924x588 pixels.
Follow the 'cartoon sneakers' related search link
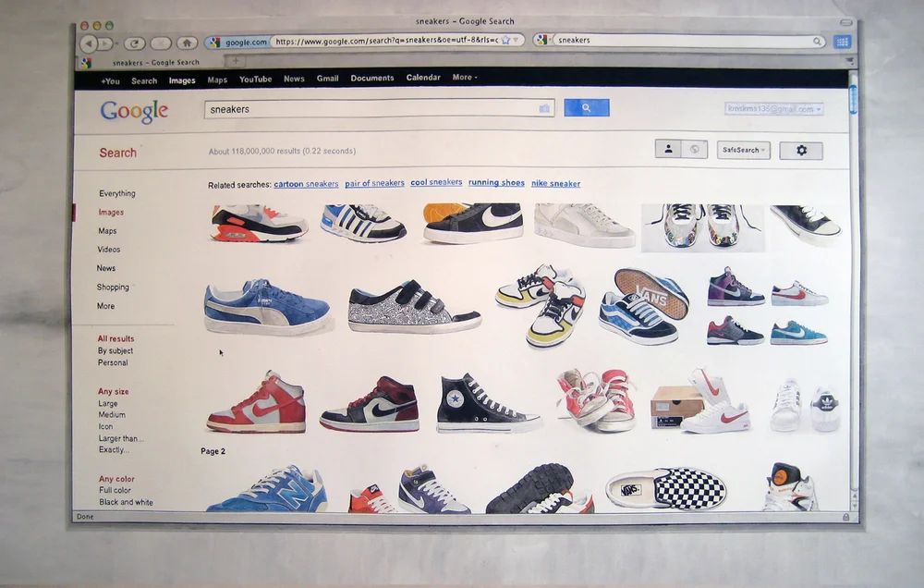[306, 184]
